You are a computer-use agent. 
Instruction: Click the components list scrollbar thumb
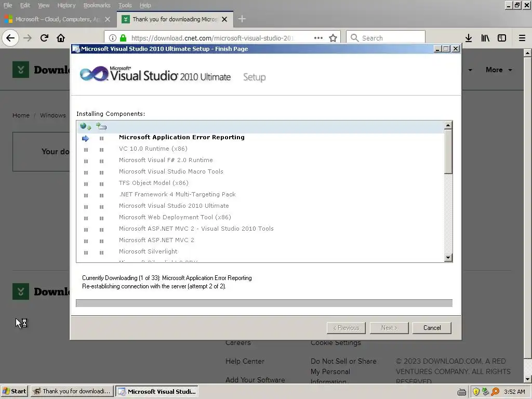coord(448,151)
